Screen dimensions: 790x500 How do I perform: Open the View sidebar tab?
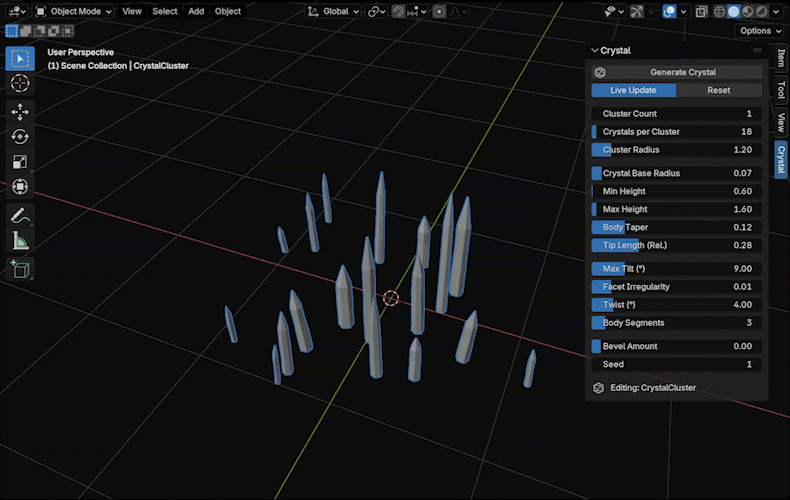click(781, 122)
